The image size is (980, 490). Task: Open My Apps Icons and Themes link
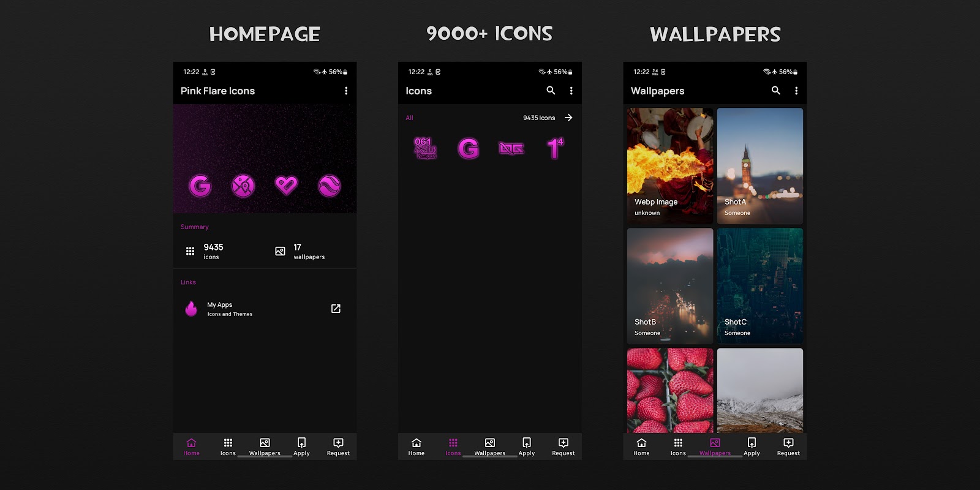point(230,309)
